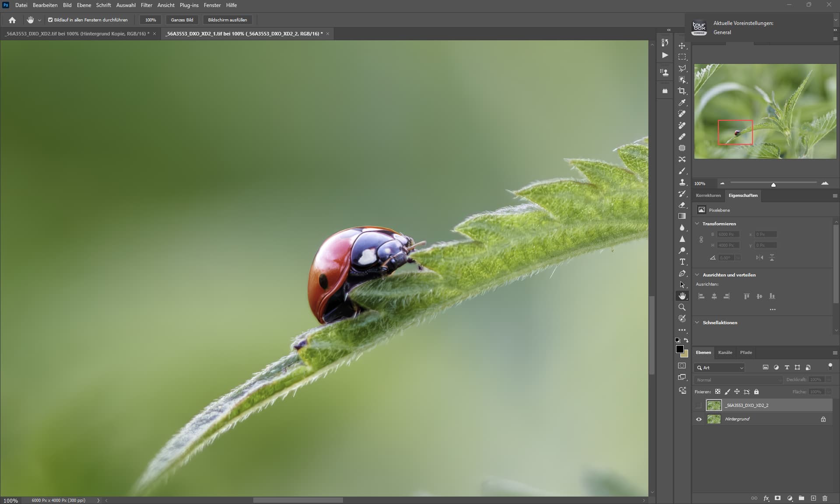Show the _56A3553_DXO_XD2_2 layer
This screenshot has height=504, width=840.
pos(699,405)
